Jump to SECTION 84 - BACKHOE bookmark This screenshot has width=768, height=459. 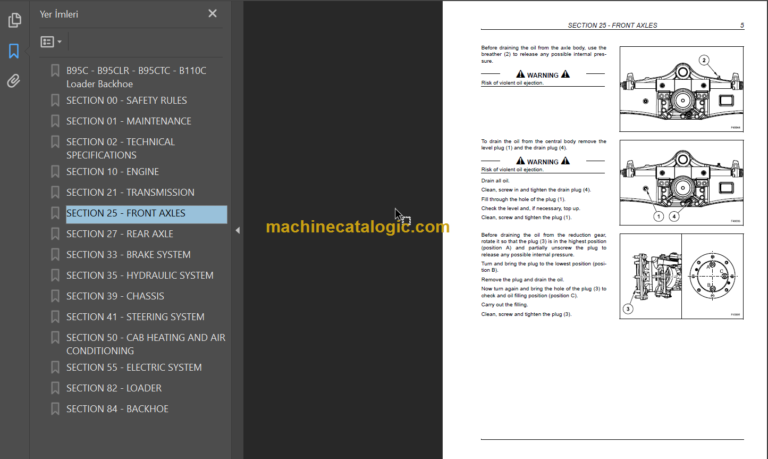pos(117,409)
